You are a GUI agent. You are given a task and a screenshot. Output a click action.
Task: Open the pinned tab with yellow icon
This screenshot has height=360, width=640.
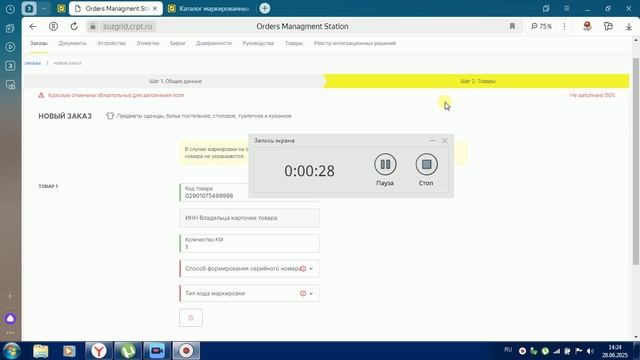coord(61,9)
